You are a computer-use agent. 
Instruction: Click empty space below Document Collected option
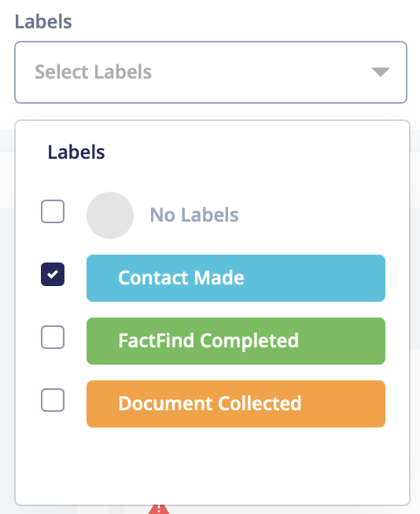(x=212, y=465)
